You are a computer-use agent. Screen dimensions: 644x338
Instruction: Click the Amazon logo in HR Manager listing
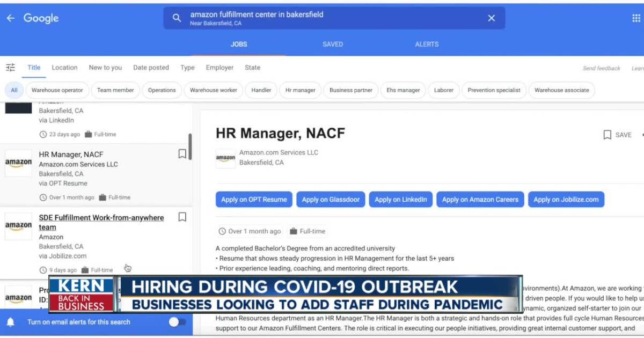(x=18, y=163)
